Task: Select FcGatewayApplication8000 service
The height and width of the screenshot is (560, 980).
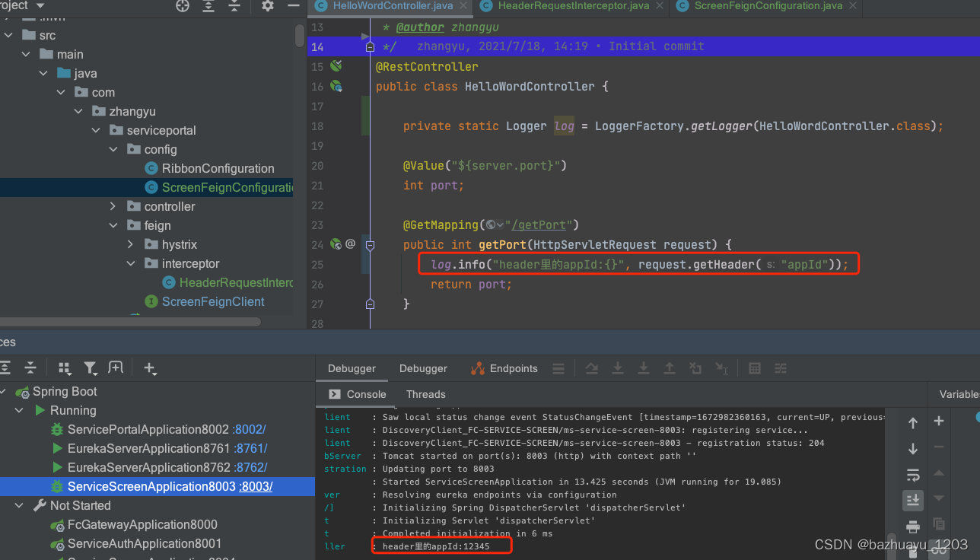Action: click(142, 524)
